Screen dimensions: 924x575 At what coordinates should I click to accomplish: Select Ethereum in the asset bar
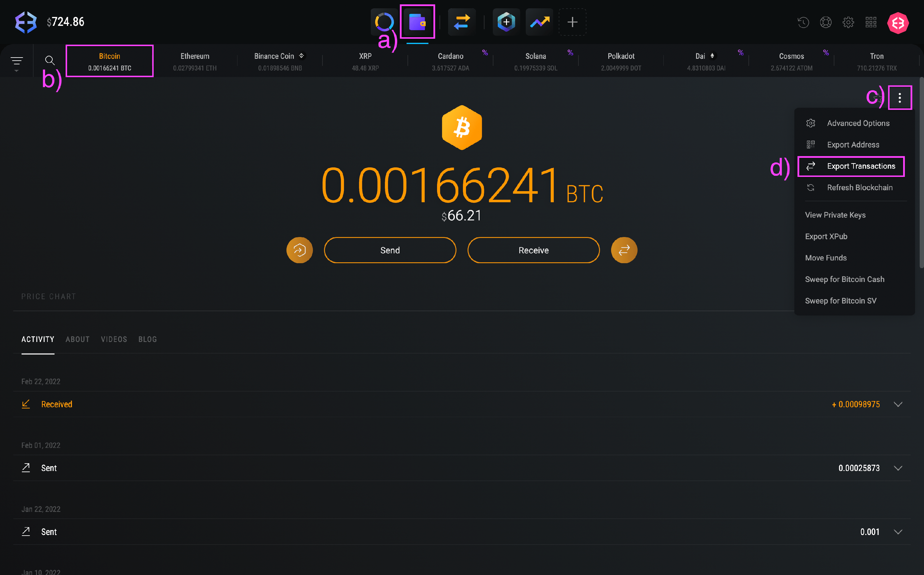[x=195, y=61]
